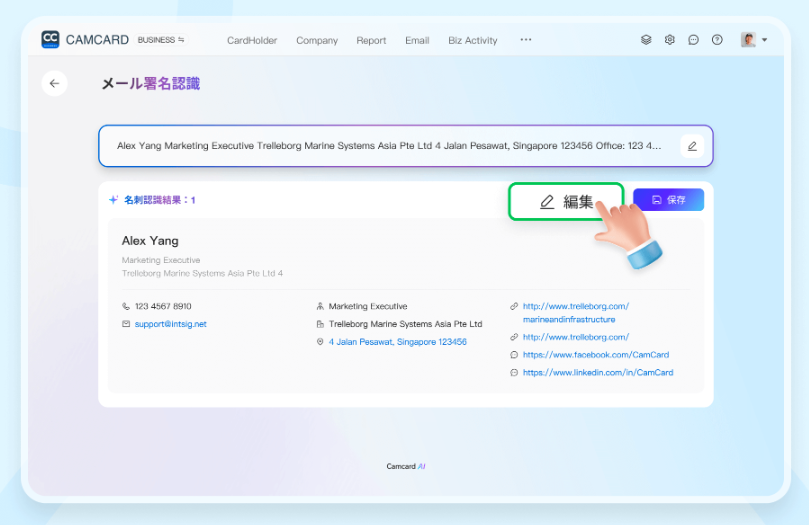809x525 pixels.
Task: Switch the BUSINESS edition toggle
Action: 161,40
